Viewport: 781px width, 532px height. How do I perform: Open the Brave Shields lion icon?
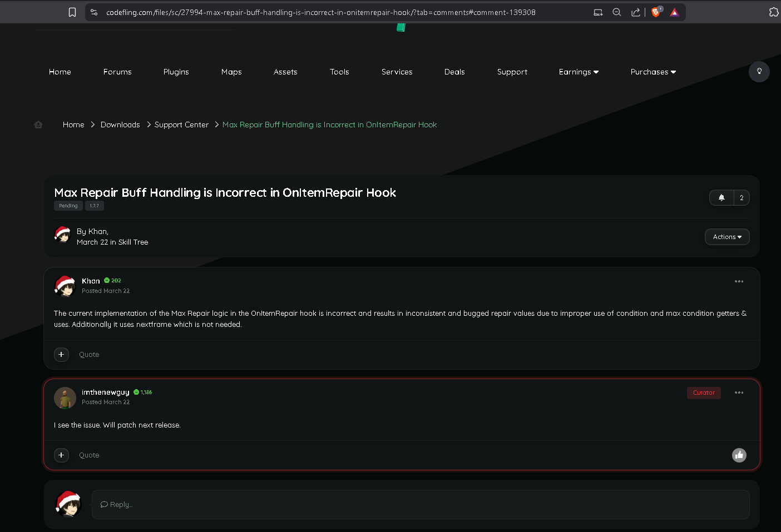pyautogui.click(x=656, y=12)
